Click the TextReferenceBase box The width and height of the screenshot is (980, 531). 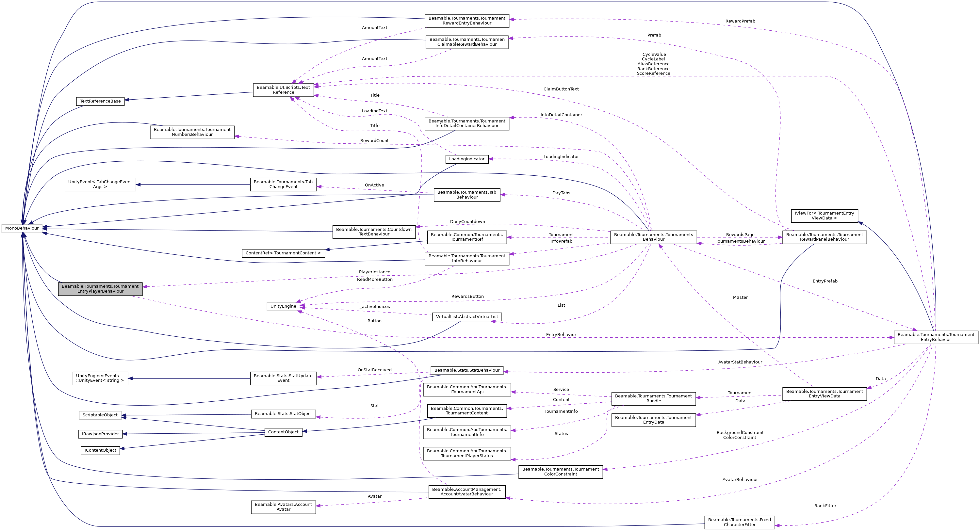100,101
